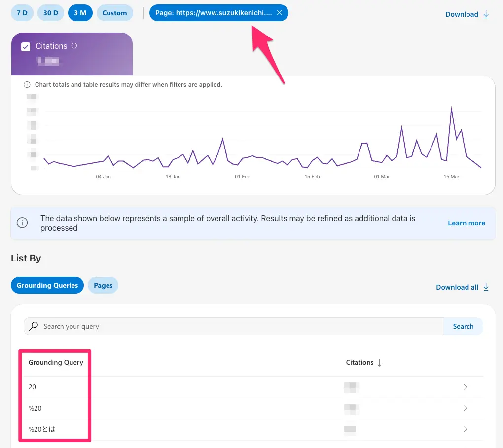Click the Download arrow icon at top

(486, 14)
